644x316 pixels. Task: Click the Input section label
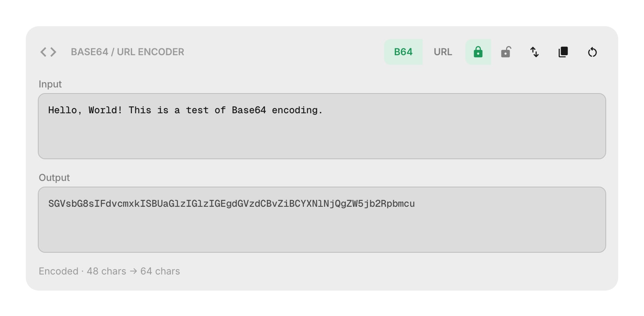tap(50, 84)
